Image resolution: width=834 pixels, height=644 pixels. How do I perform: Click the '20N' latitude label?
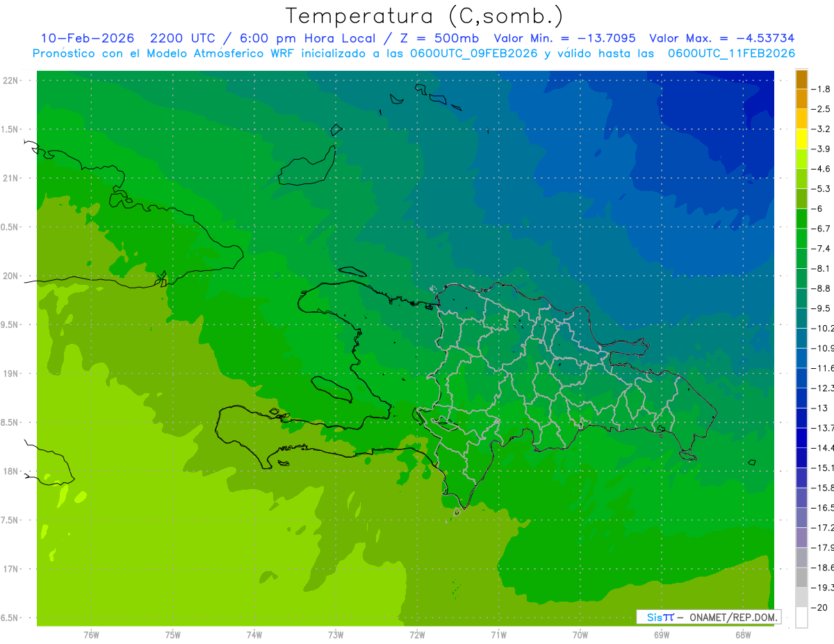point(11,276)
